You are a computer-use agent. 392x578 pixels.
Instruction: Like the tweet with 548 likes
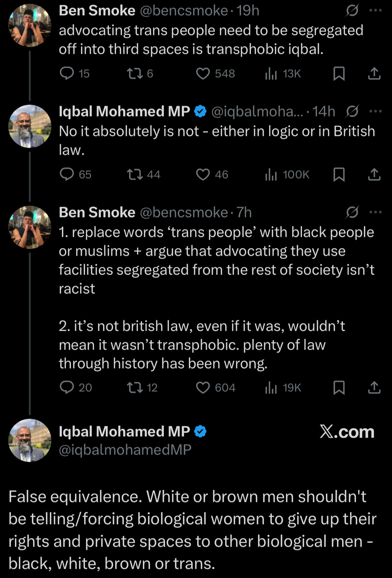pos(203,73)
